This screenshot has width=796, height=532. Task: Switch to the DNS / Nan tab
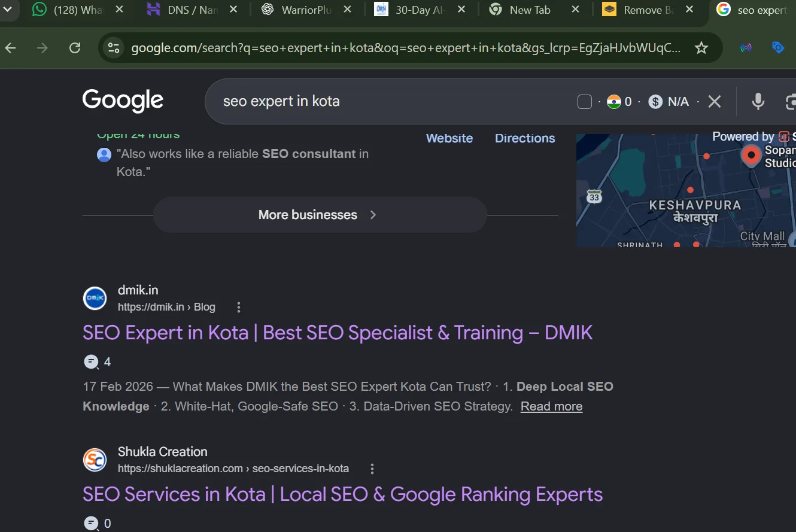pyautogui.click(x=191, y=10)
